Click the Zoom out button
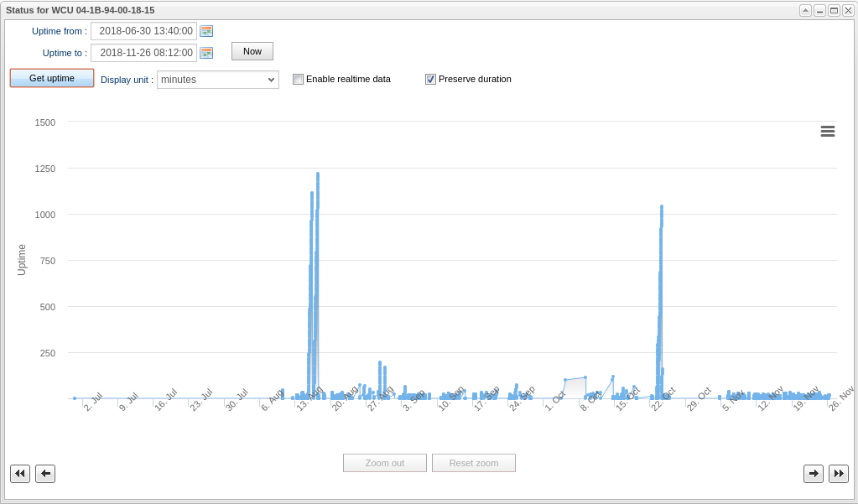858x504 pixels. coord(385,463)
